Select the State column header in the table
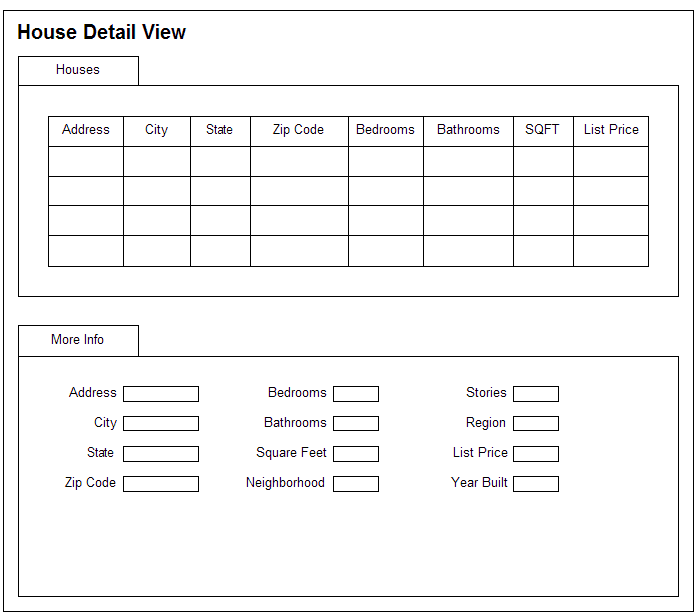The height and width of the screenshot is (614, 696). (220, 131)
